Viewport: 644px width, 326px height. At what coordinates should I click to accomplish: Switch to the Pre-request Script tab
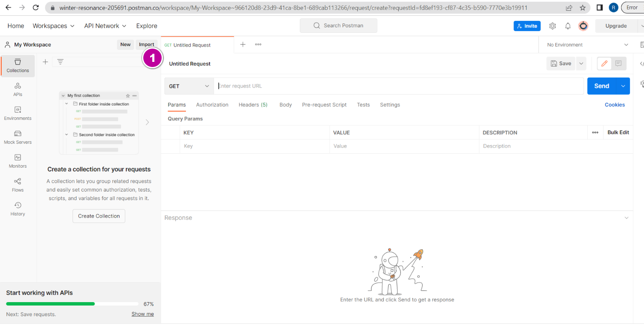click(324, 105)
